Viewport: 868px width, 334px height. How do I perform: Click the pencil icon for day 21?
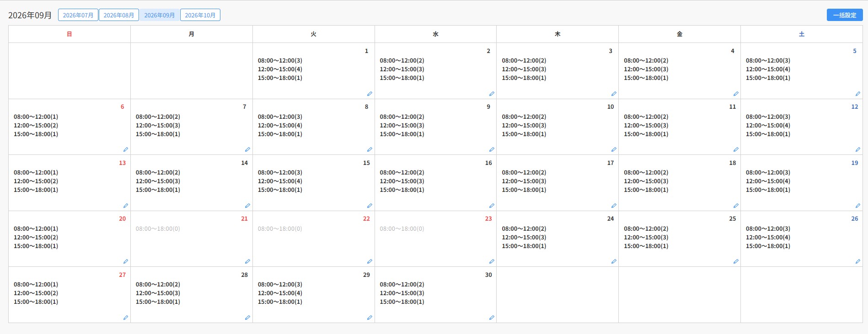pos(247,261)
